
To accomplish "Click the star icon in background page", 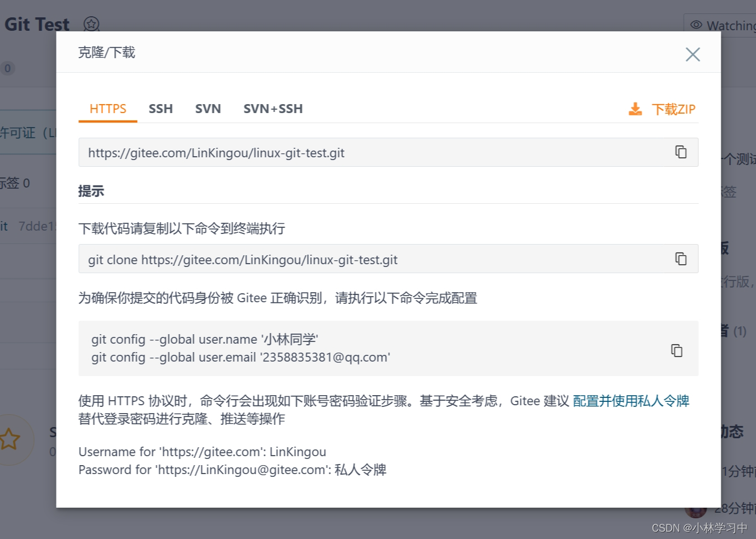I will (10, 439).
